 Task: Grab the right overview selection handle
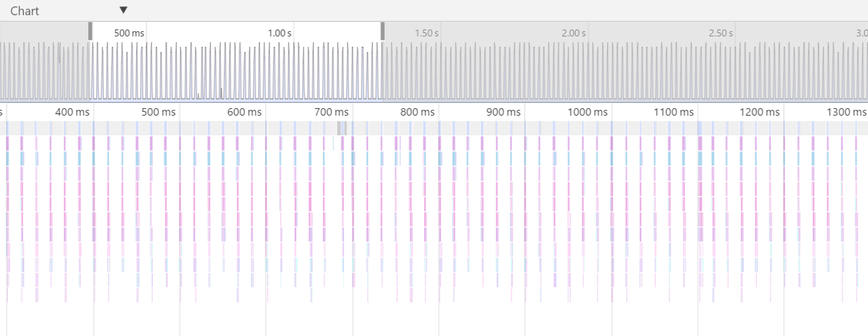tap(383, 32)
